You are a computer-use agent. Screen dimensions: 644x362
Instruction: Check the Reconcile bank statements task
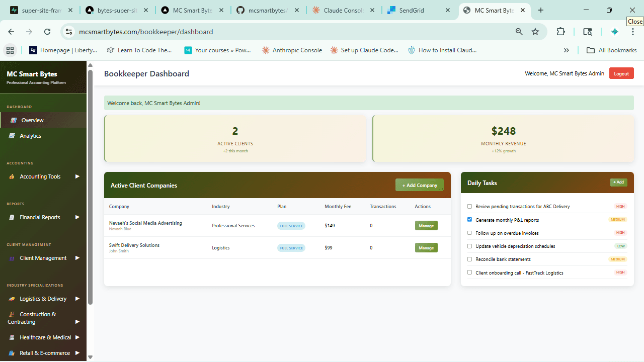(x=469, y=259)
